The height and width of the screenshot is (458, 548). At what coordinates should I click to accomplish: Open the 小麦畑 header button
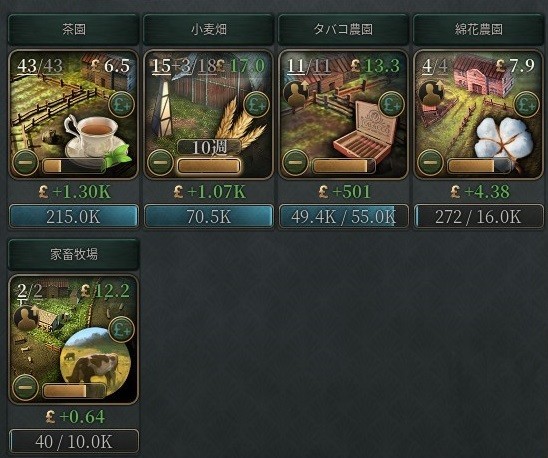(x=209, y=29)
